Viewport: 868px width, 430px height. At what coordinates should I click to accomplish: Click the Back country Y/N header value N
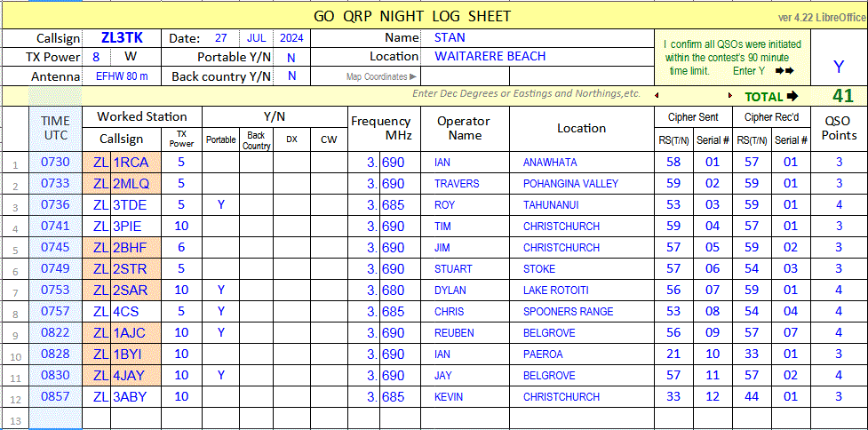click(x=291, y=76)
